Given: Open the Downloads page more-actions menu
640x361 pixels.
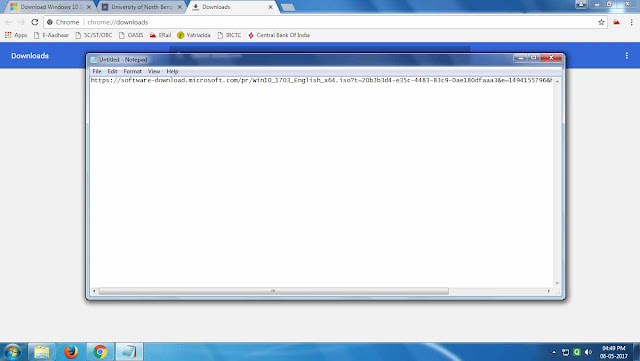Looking at the screenshot, I should (x=627, y=56).
